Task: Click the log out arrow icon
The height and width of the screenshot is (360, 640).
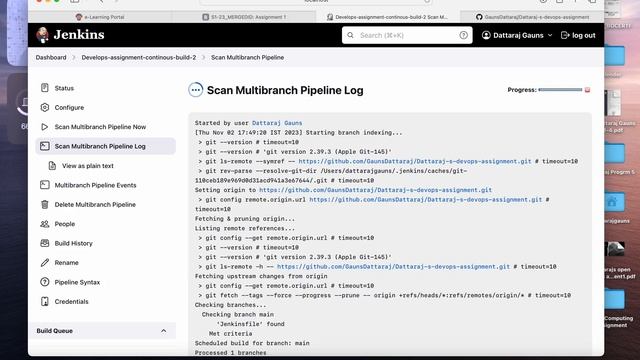Action: 565,35
